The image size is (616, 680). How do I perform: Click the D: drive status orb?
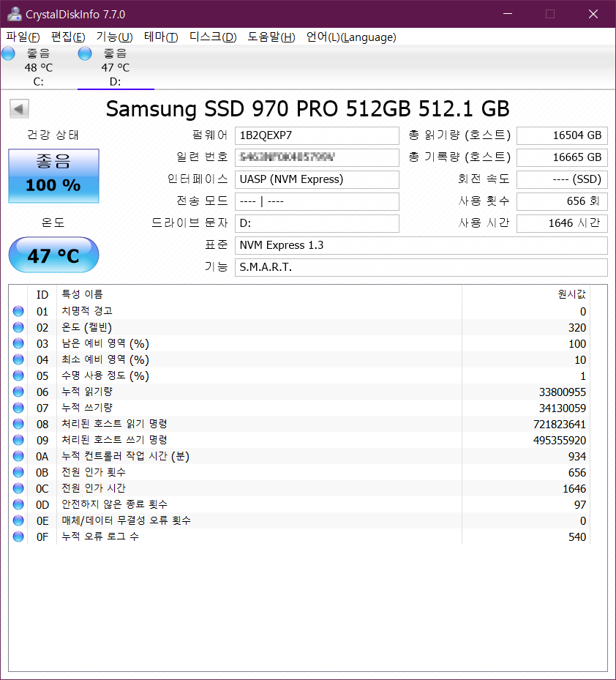[x=85, y=53]
